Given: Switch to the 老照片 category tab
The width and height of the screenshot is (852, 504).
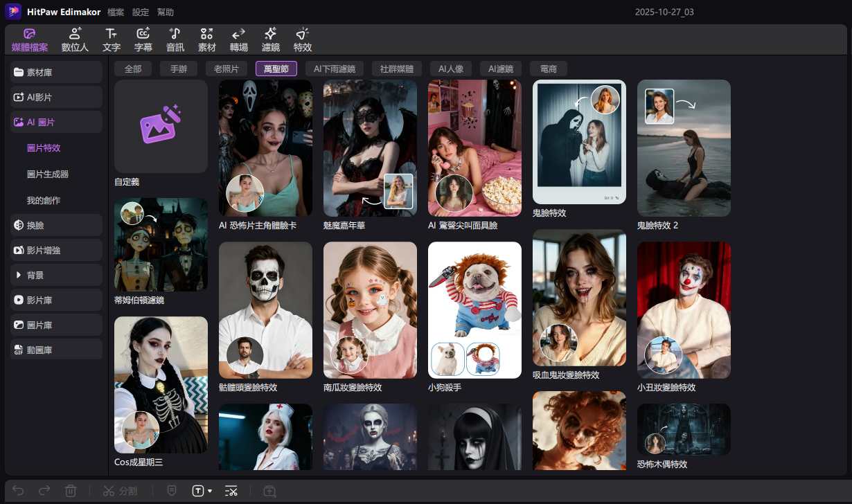Looking at the screenshot, I should (226, 69).
